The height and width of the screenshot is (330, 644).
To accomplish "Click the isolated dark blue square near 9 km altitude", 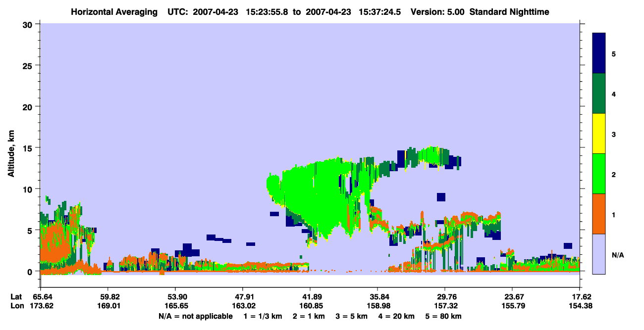I will coord(441,197).
